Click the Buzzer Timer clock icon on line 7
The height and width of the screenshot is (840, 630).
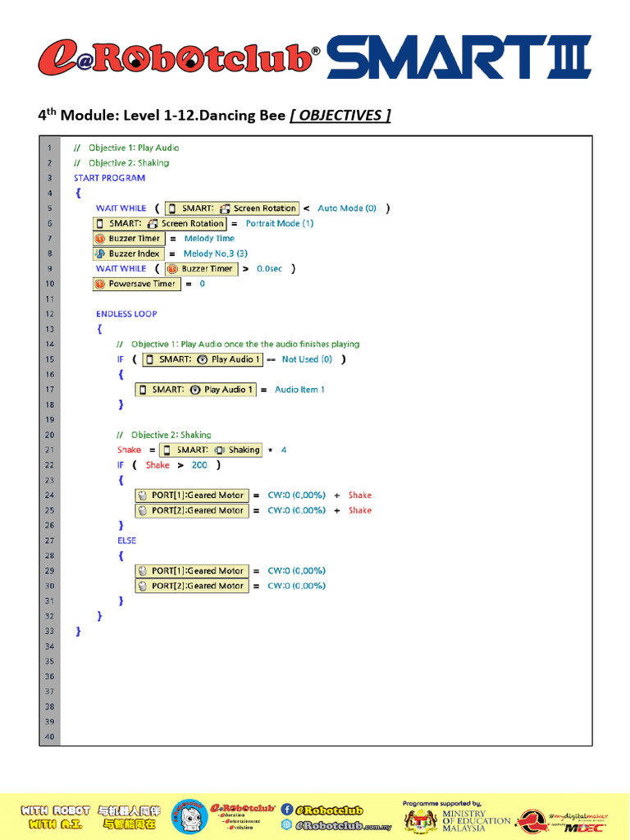(x=99, y=239)
